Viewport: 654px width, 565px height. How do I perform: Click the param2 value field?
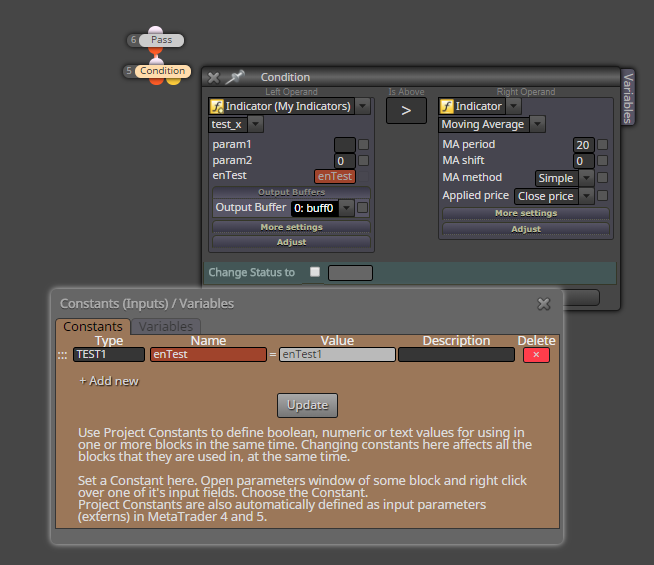pos(345,161)
